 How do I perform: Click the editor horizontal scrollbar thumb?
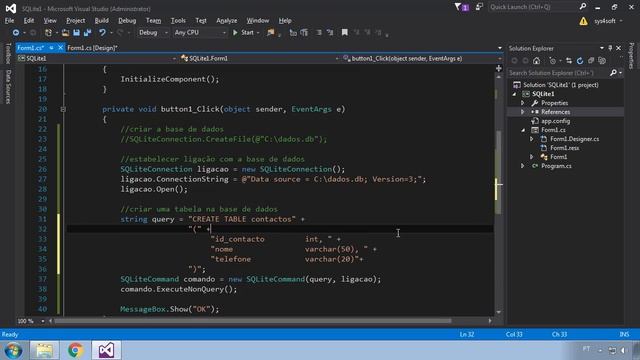click(253, 321)
